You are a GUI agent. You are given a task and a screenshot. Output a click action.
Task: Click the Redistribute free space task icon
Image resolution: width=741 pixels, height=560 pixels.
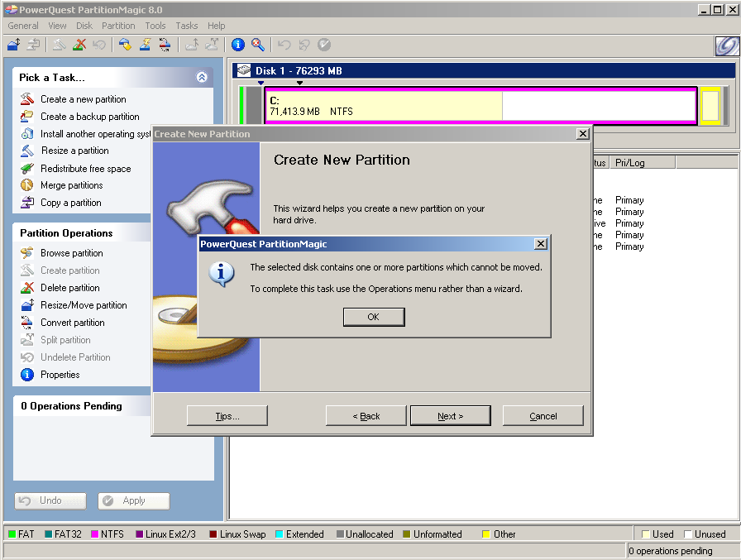click(x=27, y=168)
